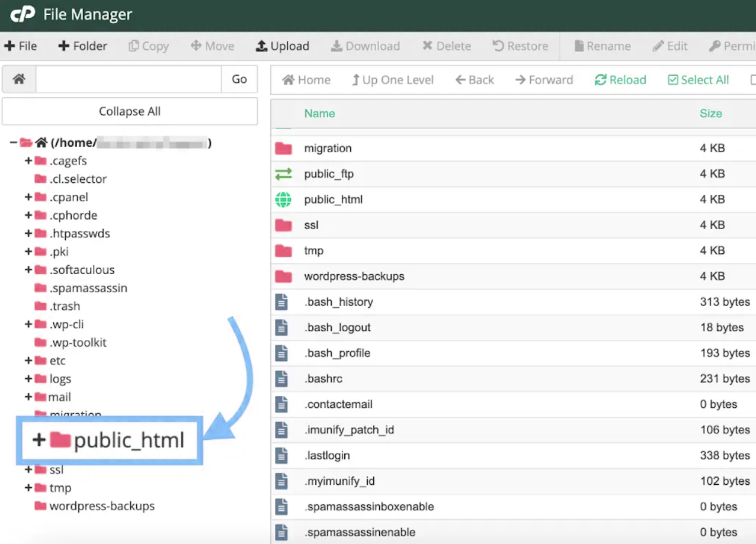Image resolution: width=756 pixels, height=544 pixels.
Task: Expand the .cagefs folder in tree
Action: (28, 161)
